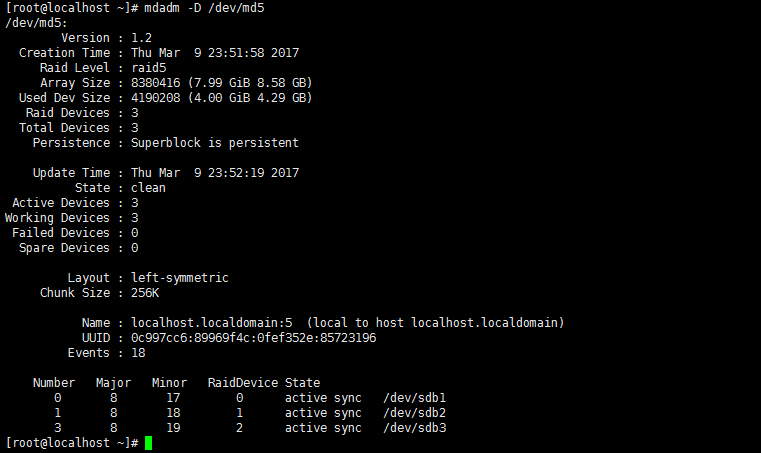
Task: Click the Superblock is persistent text
Action: pos(215,143)
